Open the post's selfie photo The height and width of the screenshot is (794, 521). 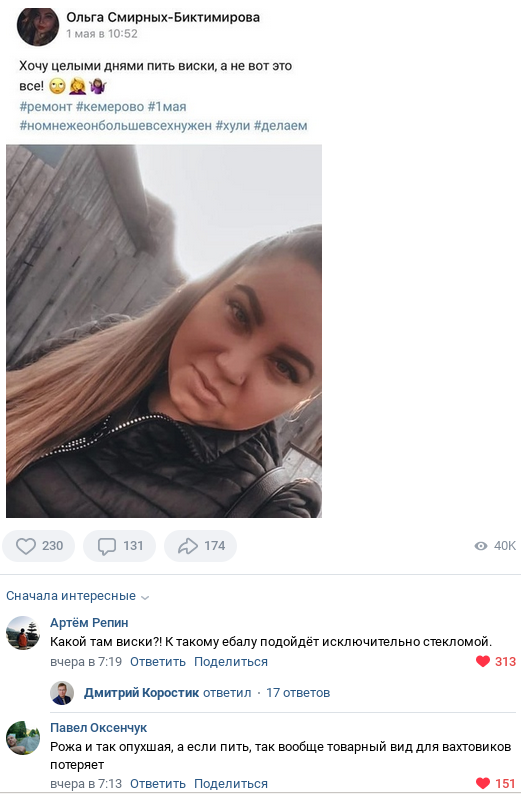click(164, 331)
